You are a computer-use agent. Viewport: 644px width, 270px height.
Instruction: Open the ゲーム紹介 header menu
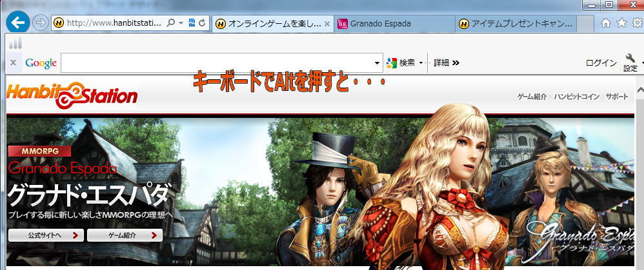pyautogui.click(x=532, y=97)
